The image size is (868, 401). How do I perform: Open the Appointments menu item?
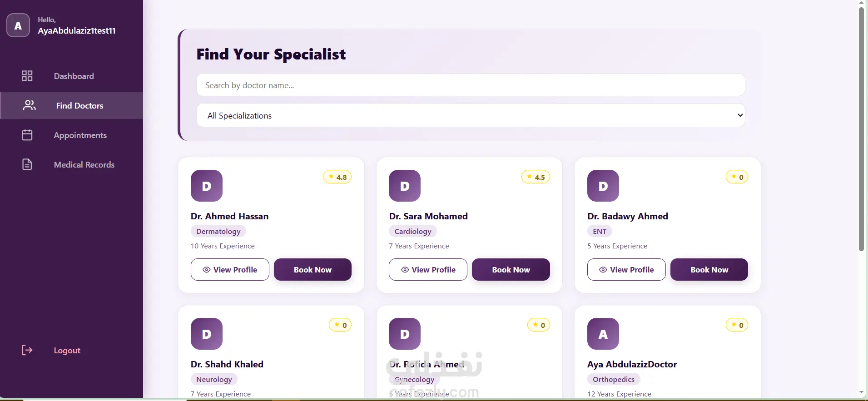pyautogui.click(x=80, y=135)
